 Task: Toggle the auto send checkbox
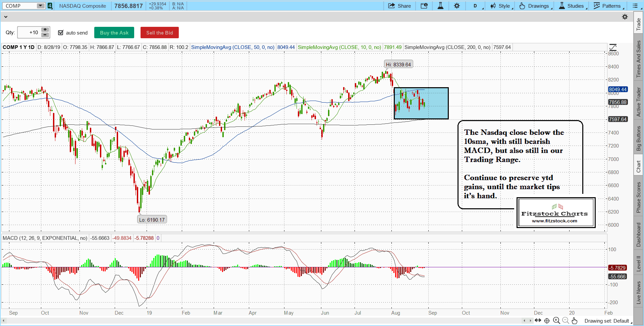pos(61,33)
